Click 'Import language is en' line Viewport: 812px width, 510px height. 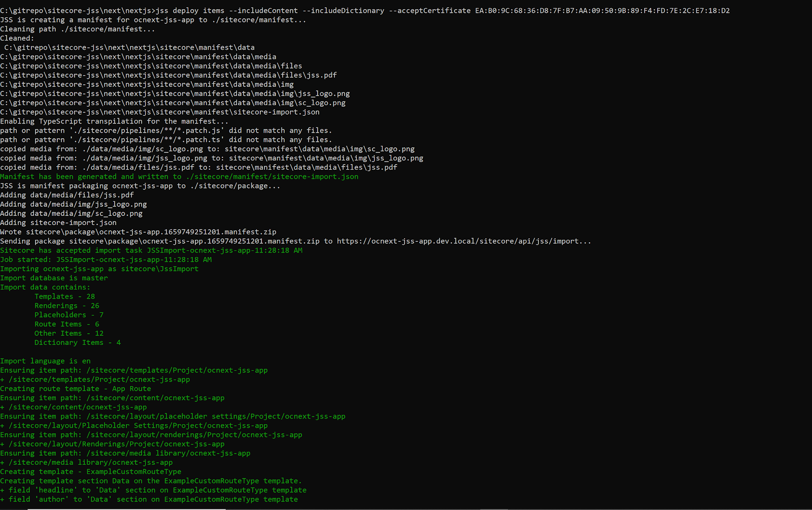pyautogui.click(x=45, y=361)
